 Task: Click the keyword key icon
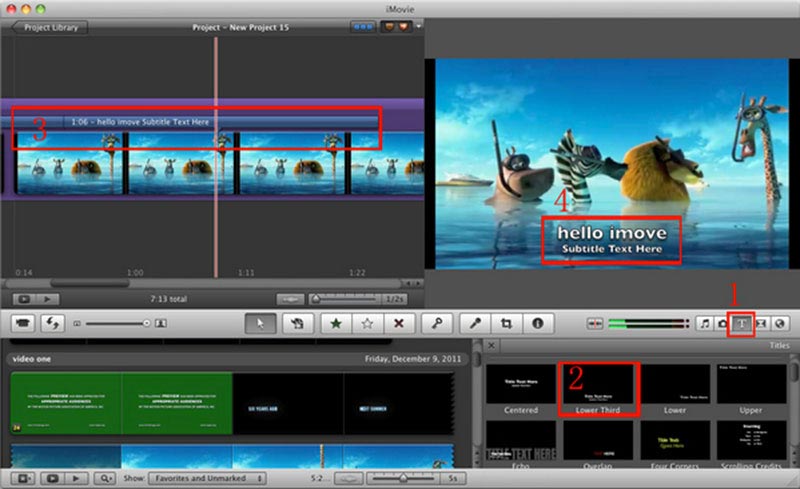click(435, 324)
